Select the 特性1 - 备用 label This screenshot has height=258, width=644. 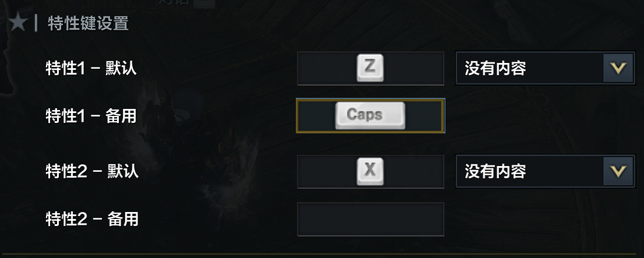point(91,116)
